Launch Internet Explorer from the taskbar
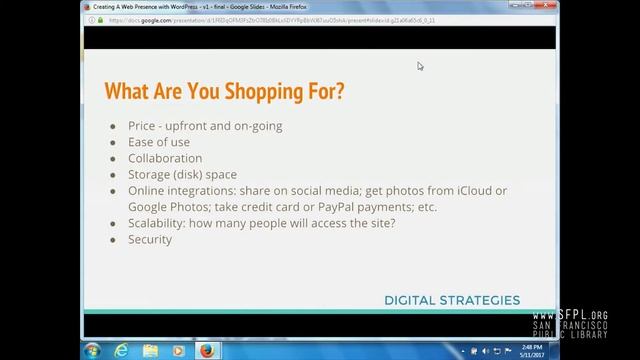This screenshot has width=640, height=360. coord(121,351)
